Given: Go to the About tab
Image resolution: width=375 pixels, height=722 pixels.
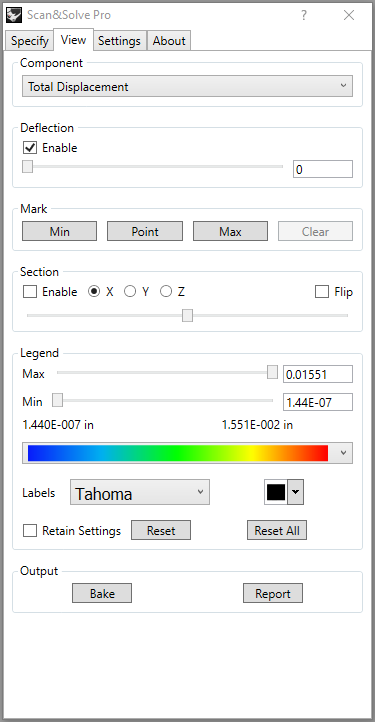Looking at the screenshot, I should coord(169,41).
